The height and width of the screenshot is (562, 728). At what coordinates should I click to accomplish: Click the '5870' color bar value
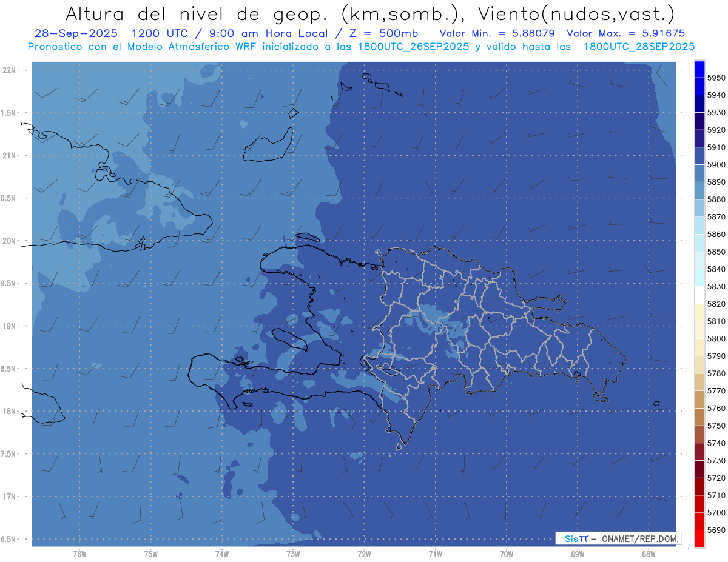pyautogui.click(x=716, y=217)
